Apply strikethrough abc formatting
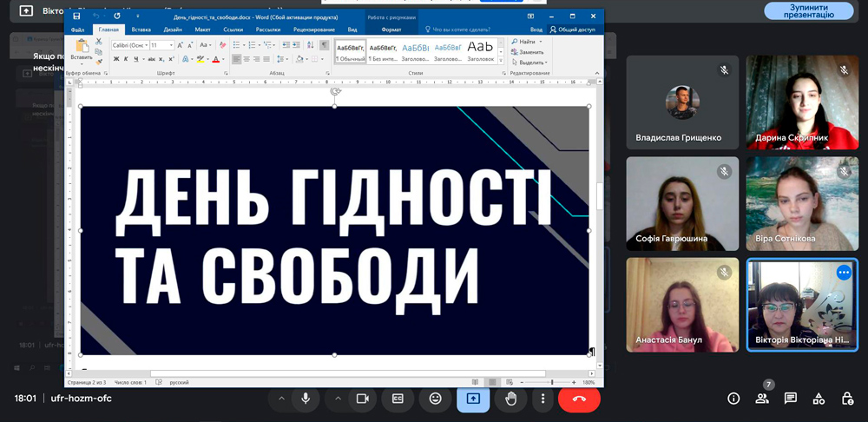Image resolution: width=868 pixels, height=422 pixels. pyautogui.click(x=152, y=59)
